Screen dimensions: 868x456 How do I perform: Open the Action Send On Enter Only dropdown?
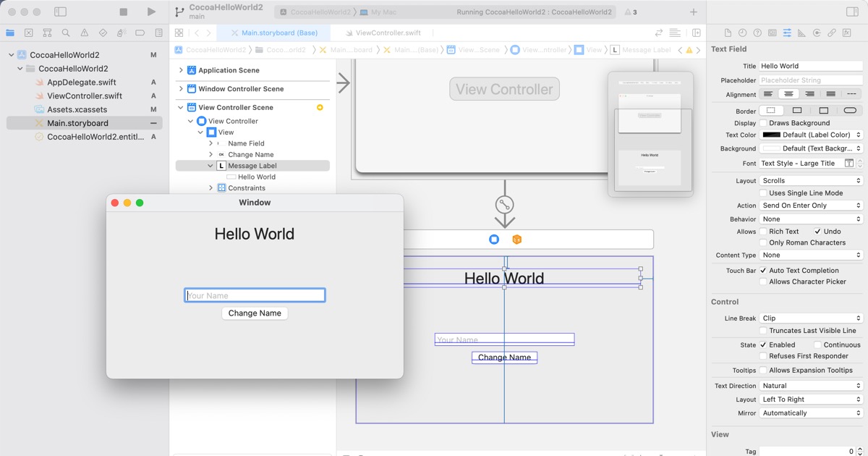click(x=812, y=206)
